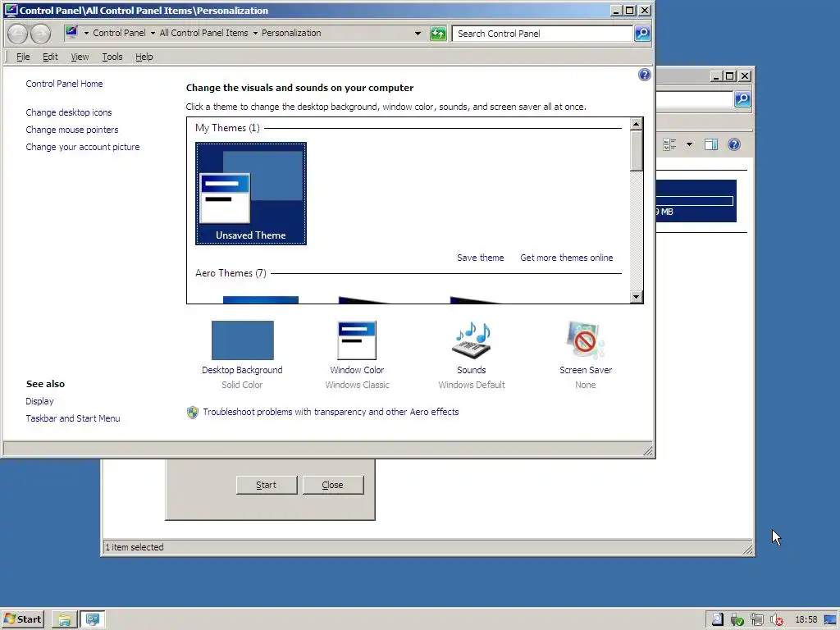Click Change mouse pointers link
This screenshot has height=630, width=840.
click(72, 130)
